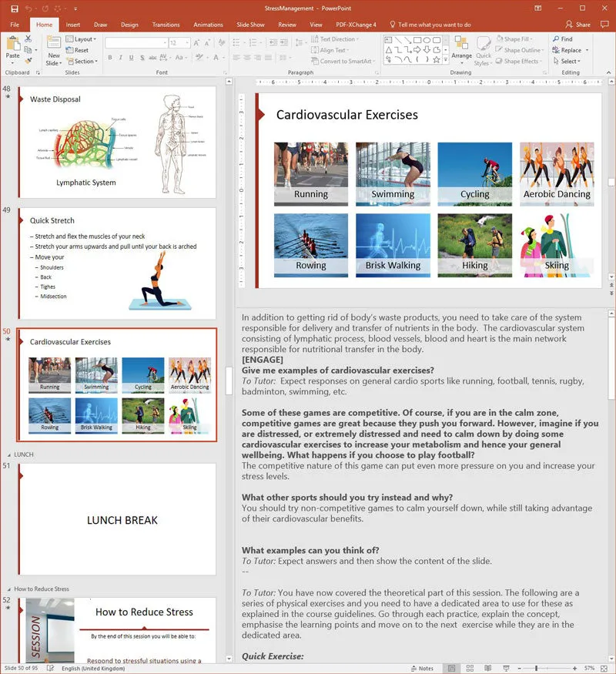Click Fit slide to window icon
Viewport: 616px width, 674px height.
604,668
